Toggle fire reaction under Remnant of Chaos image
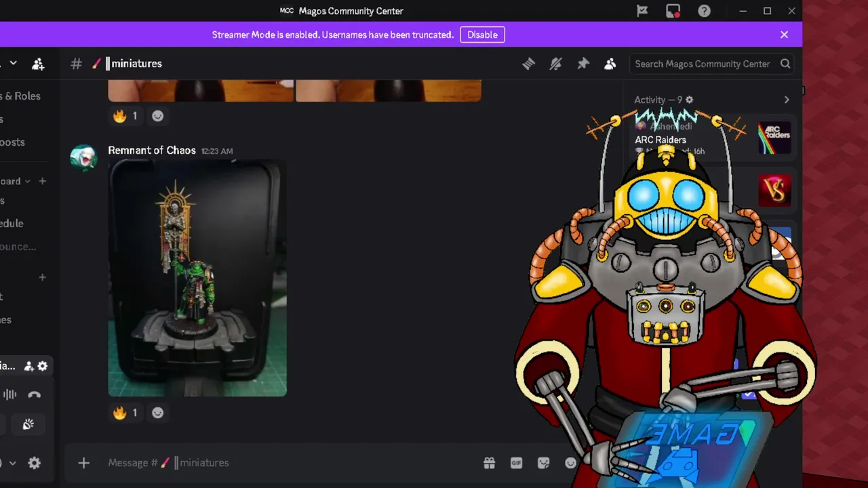 pyautogui.click(x=125, y=413)
